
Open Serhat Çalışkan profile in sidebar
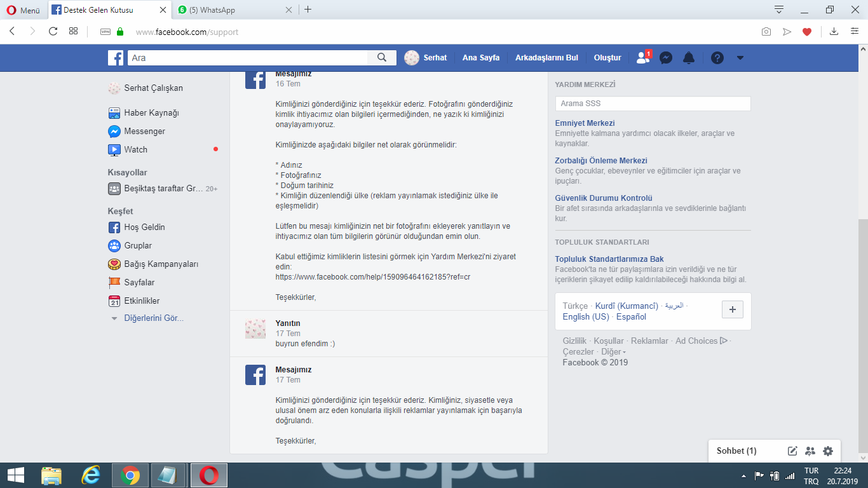(x=146, y=88)
